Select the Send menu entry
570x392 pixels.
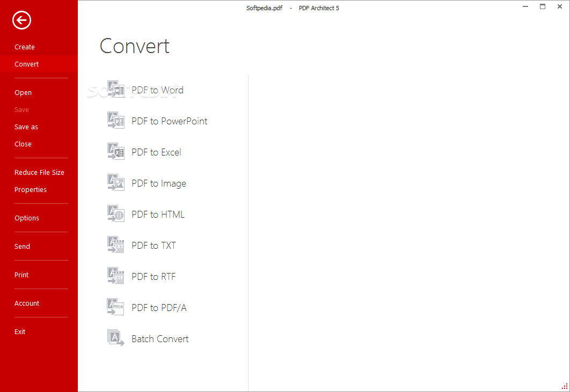tap(22, 246)
